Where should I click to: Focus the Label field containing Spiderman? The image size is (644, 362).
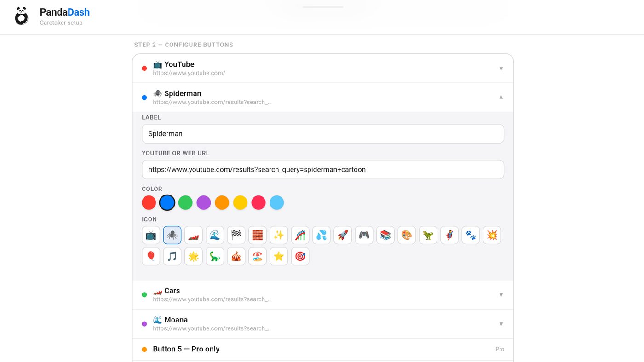click(x=323, y=134)
